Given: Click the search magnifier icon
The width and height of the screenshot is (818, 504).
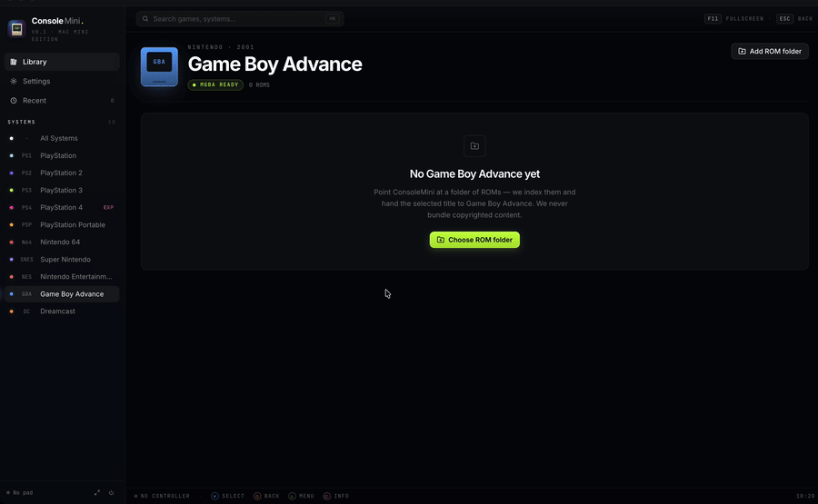Looking at the screenshot, I should pos(145,19).
